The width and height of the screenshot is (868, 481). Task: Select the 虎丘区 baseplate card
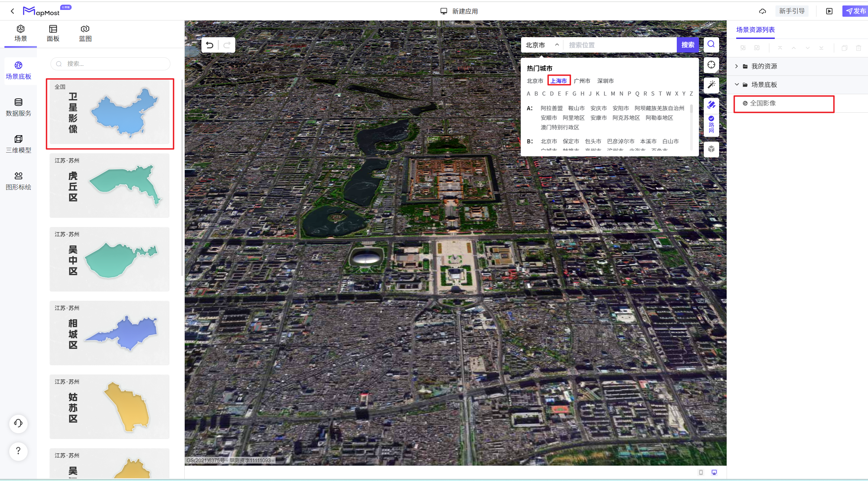[110, 186]
